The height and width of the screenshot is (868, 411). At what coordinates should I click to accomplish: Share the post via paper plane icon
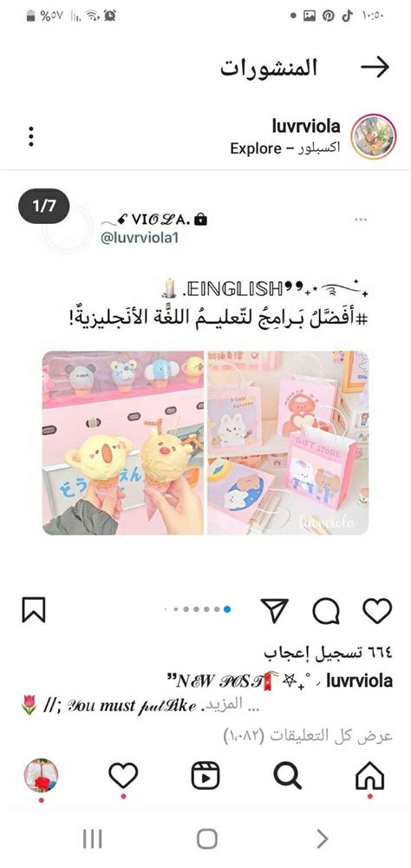pos(274,610)
